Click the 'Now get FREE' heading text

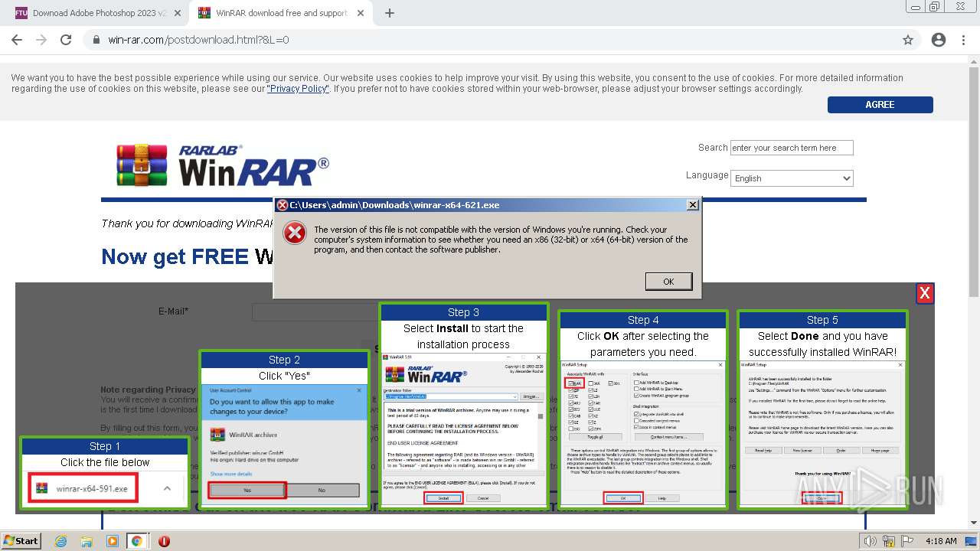coord(175,256)
